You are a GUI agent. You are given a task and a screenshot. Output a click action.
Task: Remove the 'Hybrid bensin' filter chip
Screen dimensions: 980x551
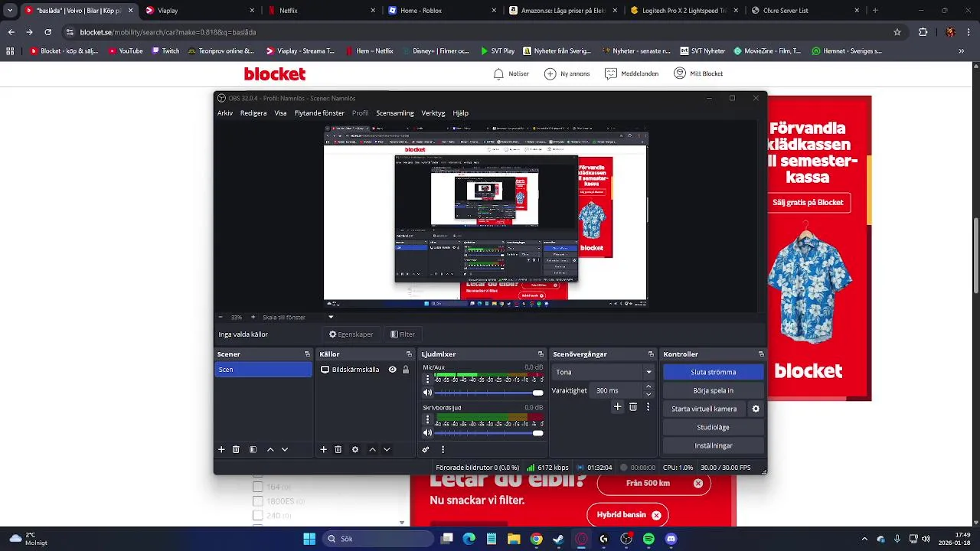pos(656,515)
